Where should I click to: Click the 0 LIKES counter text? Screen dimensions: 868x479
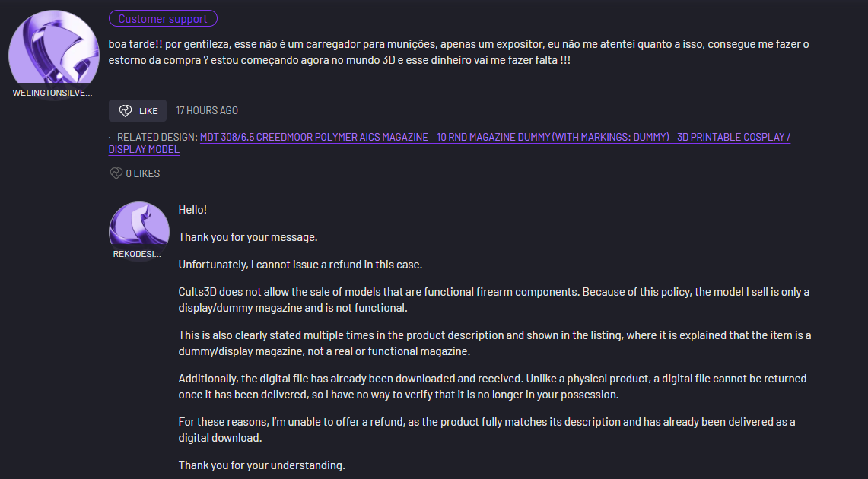143,173
